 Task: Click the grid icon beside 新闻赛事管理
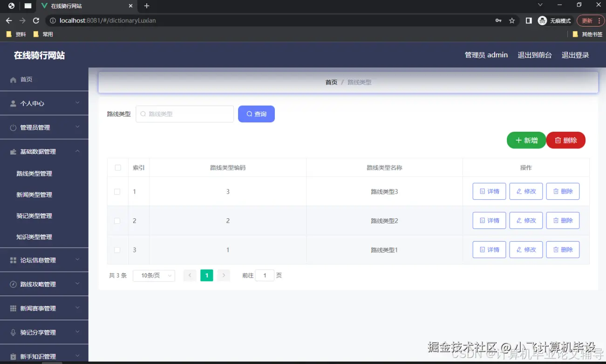point(13,309)
